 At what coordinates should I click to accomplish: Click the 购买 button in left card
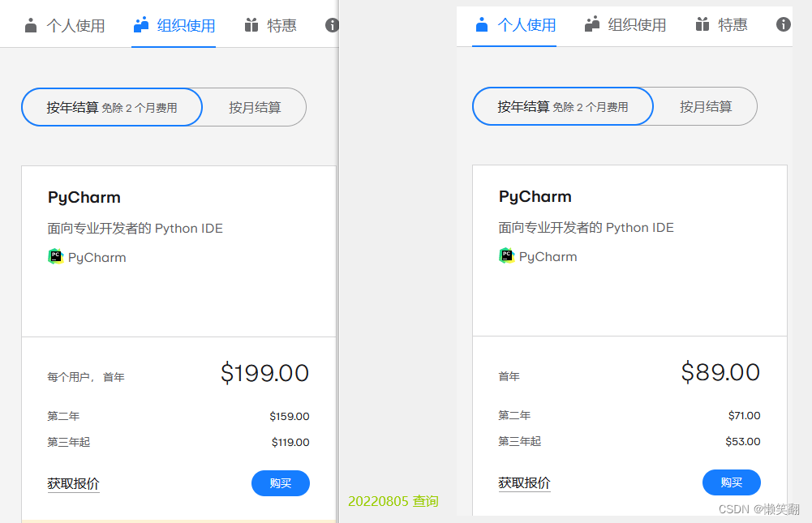pyautogui.click(x=280, y=482)
